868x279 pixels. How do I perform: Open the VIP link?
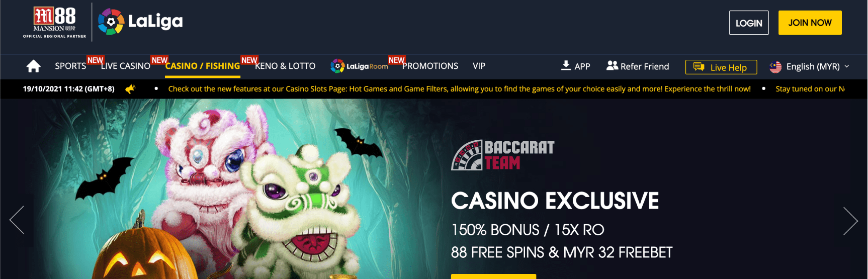pyautogui.click(x=479, y=66)
